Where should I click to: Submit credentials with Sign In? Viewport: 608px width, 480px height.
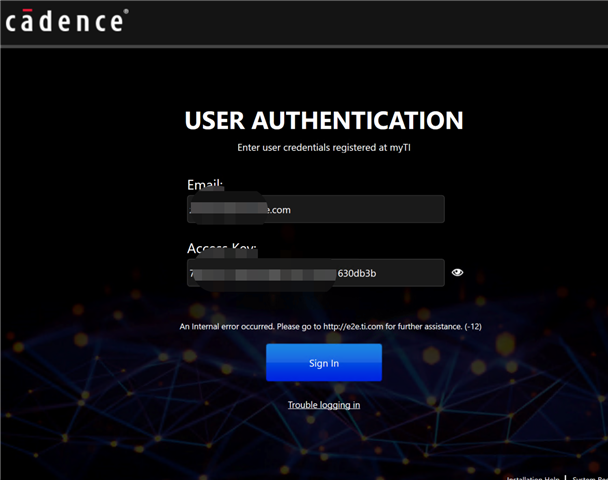[324, 363]
